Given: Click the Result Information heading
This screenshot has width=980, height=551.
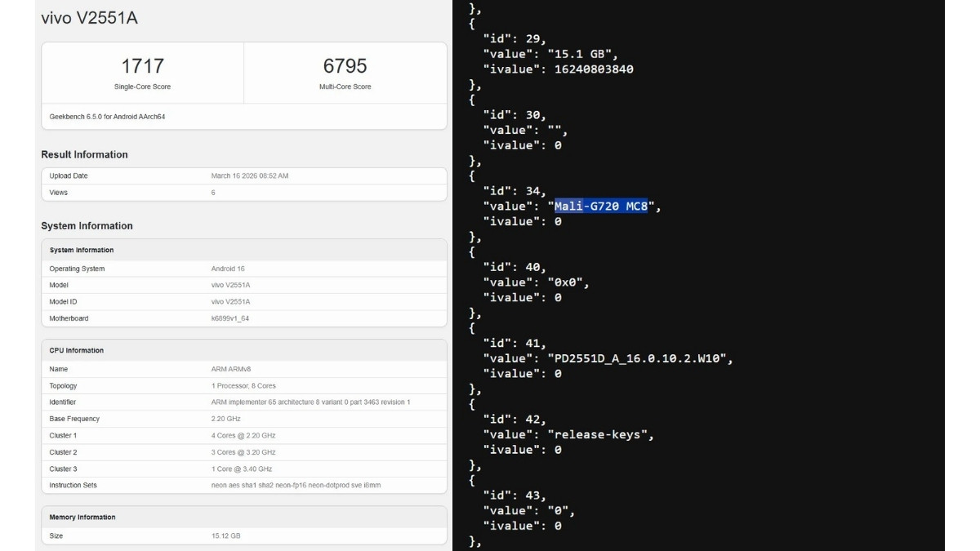Looking at the screenshot, I should coord(84,155).
